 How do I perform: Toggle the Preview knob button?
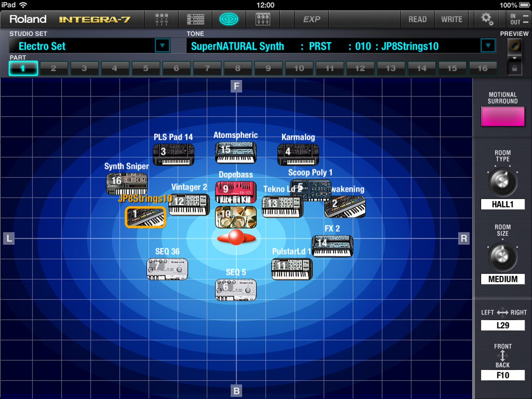[515, 46]
